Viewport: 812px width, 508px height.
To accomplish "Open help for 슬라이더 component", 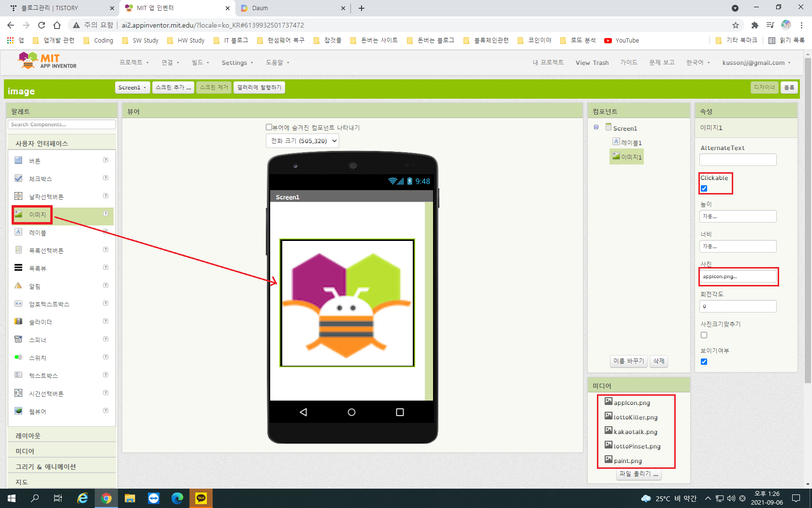I will pos(105,321).
